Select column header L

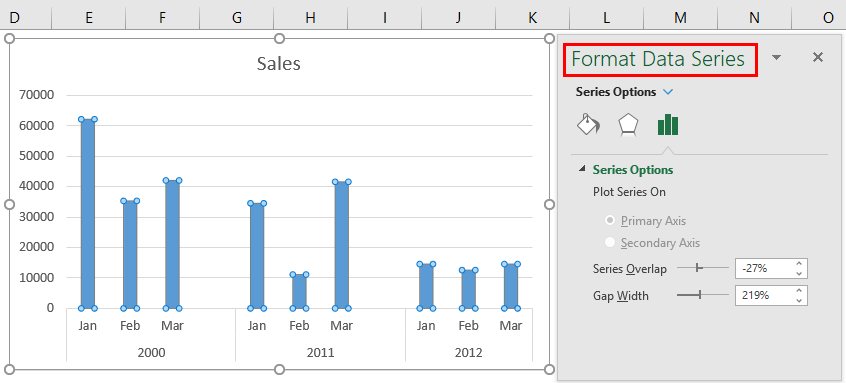tap(606, 18)
